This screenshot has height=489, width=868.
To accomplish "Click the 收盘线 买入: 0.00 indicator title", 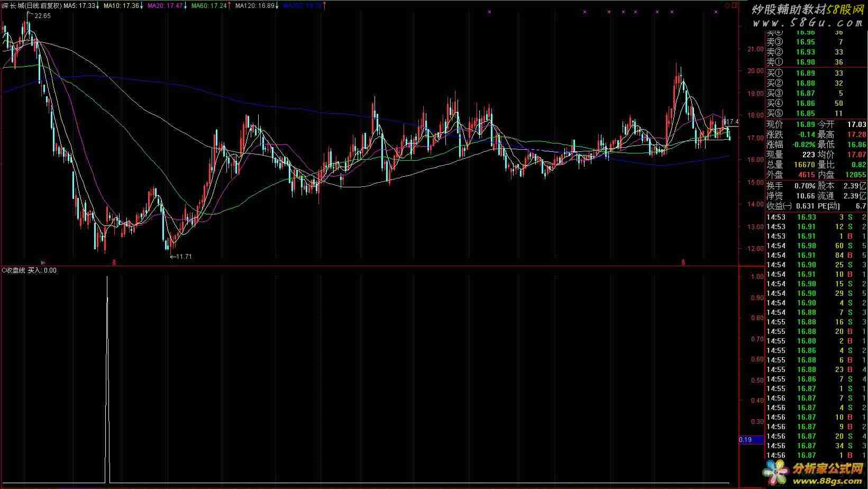I will click(29, 270).
